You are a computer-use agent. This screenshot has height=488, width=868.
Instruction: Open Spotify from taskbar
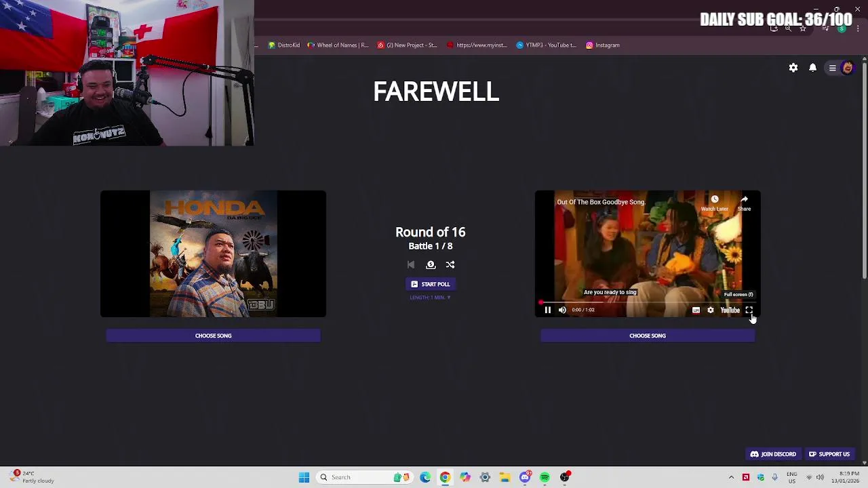pyautogui.click(x=545, y=477)
